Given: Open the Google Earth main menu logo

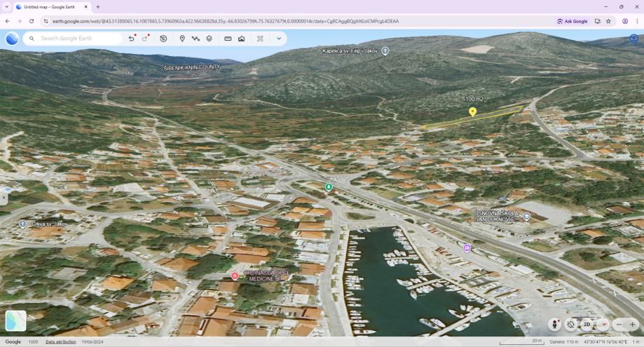Looking at the screenshot, I should tap(12, 38).
